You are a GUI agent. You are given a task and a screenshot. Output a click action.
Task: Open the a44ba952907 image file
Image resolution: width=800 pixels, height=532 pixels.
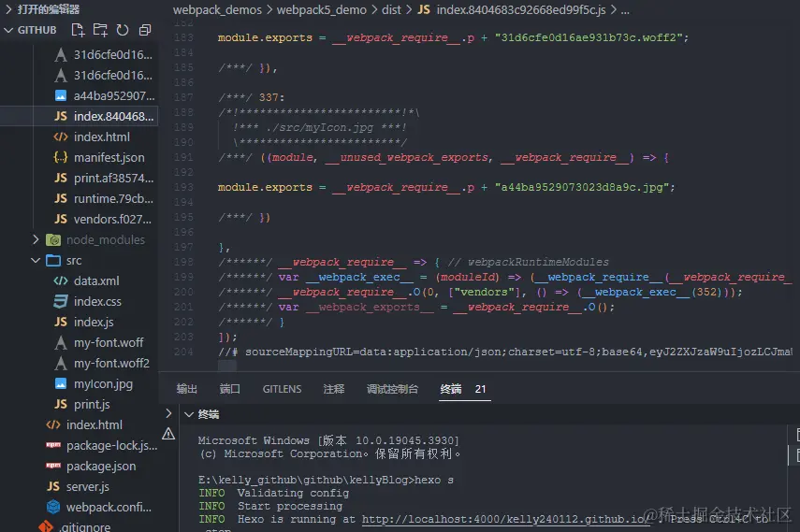[114, 96]
